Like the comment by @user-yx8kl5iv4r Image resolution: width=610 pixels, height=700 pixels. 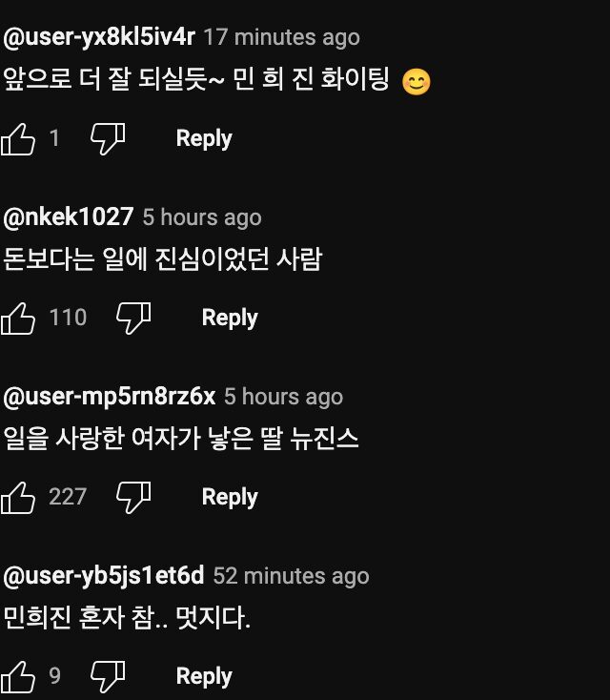(x=18, y=139)
